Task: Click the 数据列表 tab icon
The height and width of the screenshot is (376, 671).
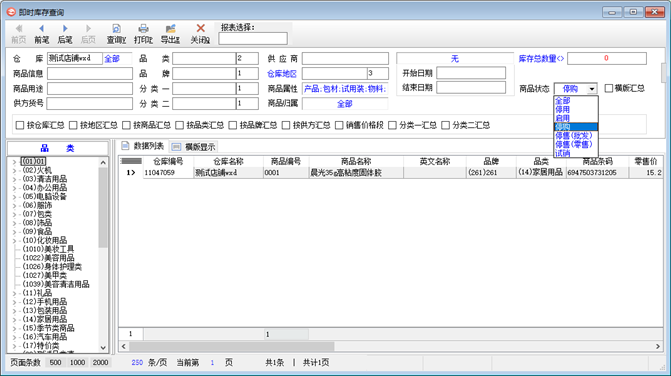Action: 125,146
